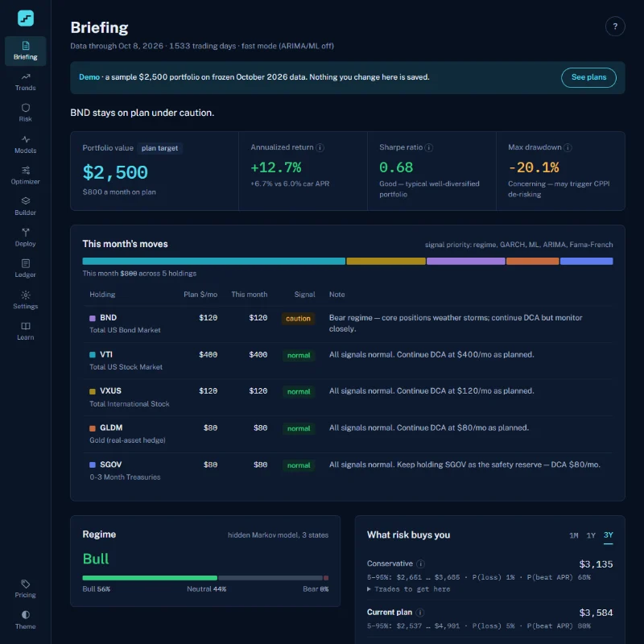This screenshot has width=644, height=644.
Task: Click the Plan $/mo column header
Action: (x=200, y=295)
